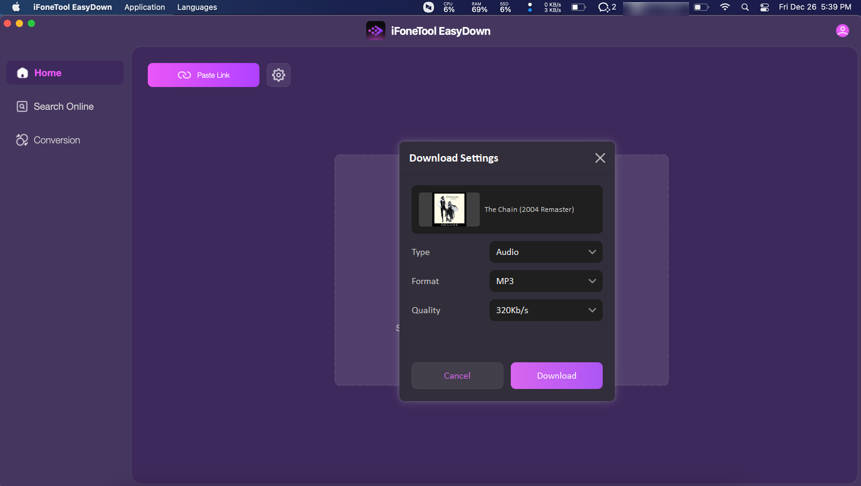
Task: Click the Download Settings dialog title
Action: [x=454, y=158]
